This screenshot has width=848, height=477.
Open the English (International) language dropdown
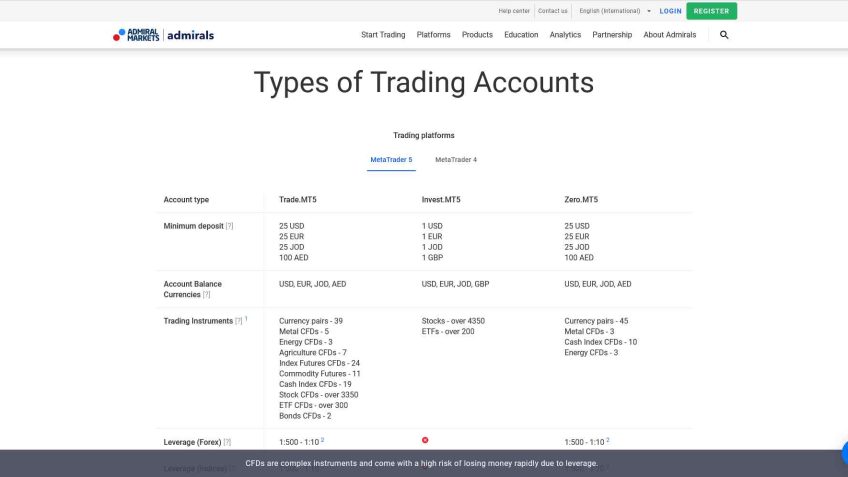click(615, 11)
